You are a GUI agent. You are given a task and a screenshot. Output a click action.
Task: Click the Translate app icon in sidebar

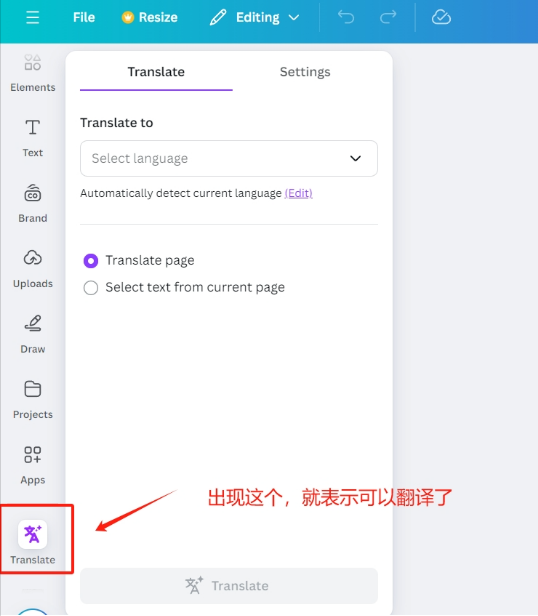(33, 535)
